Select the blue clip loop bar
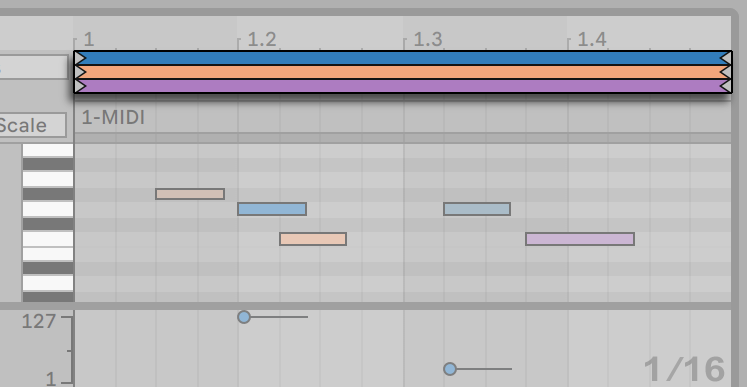Viewport: 747px width, 387px height. click(x=403, y=58)
